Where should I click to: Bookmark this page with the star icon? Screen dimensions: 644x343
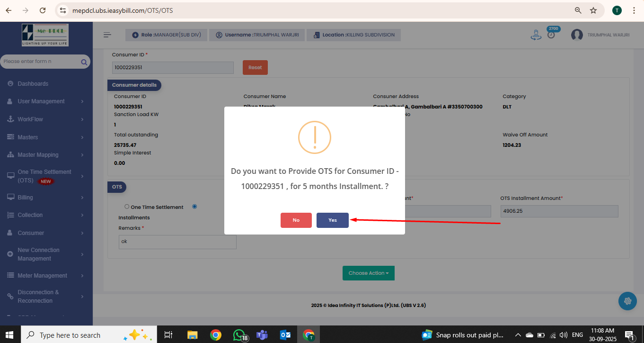tap(593, 10)
